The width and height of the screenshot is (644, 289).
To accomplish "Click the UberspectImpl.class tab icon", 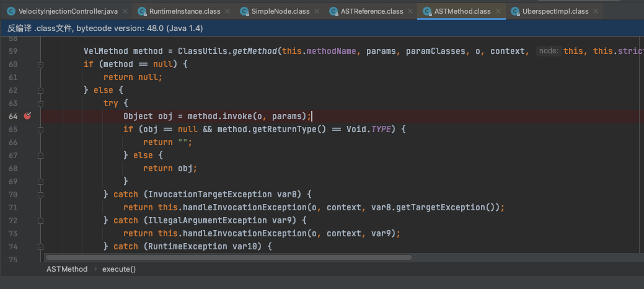I will tap(516, 11).
